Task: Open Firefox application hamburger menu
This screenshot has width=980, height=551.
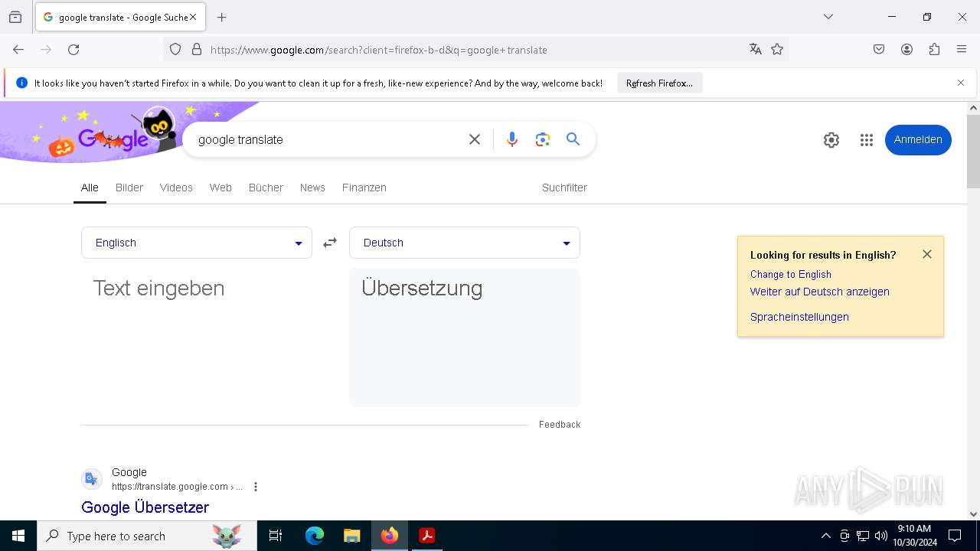Action: tap(962, 50)
